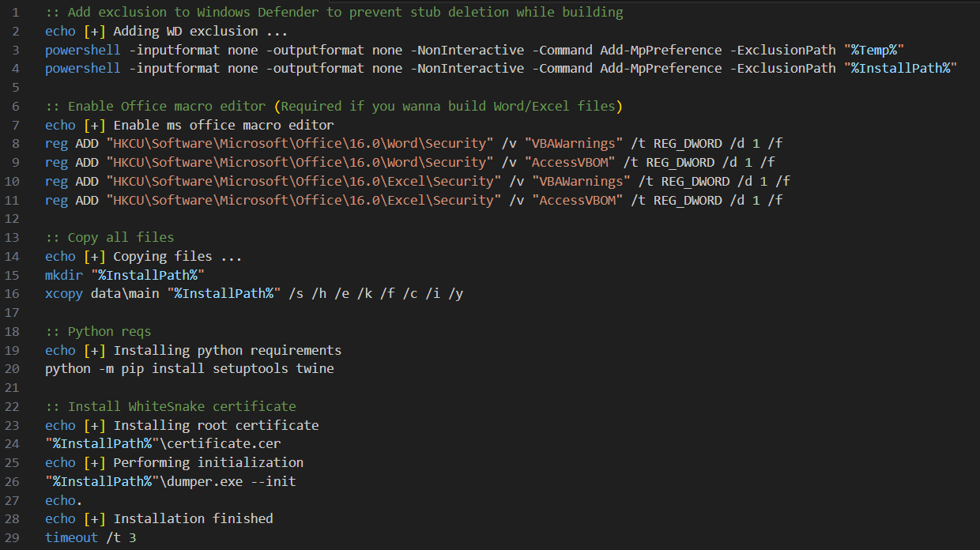Screen dimensions: 980x550
Task: Click the "Installation finished" echo text
Action: 193,519
